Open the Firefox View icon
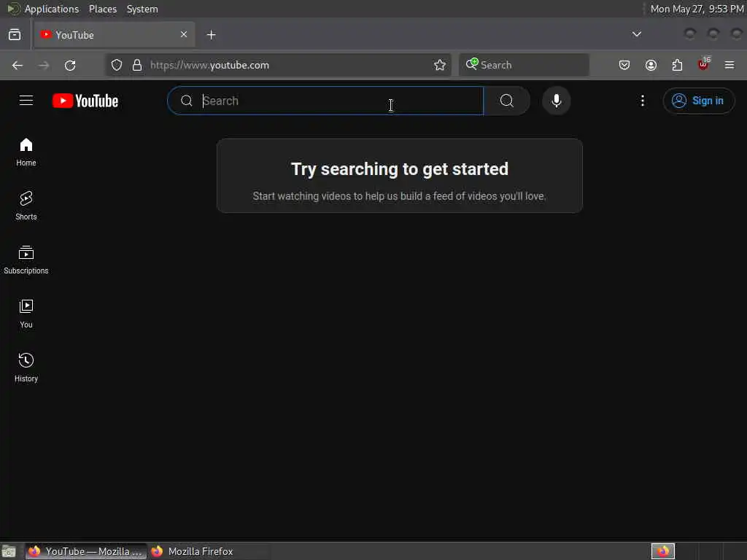This screenshot has height=560, width=747. tap(15, 35)
